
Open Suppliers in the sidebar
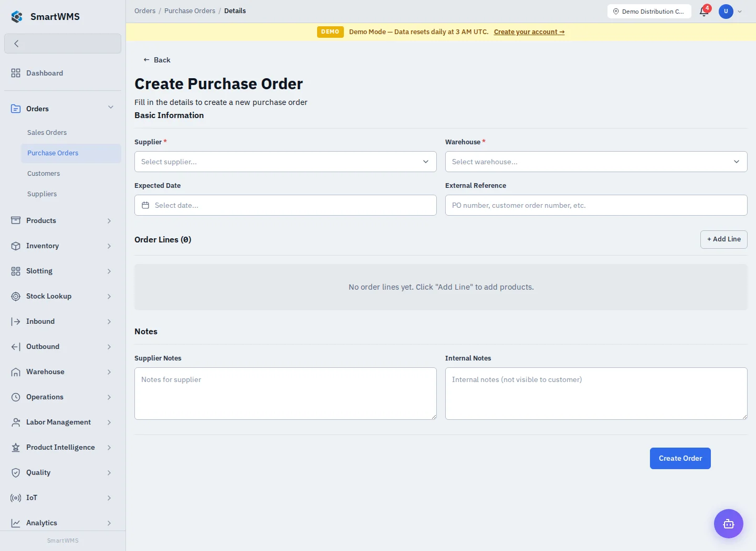click(71, 194)
